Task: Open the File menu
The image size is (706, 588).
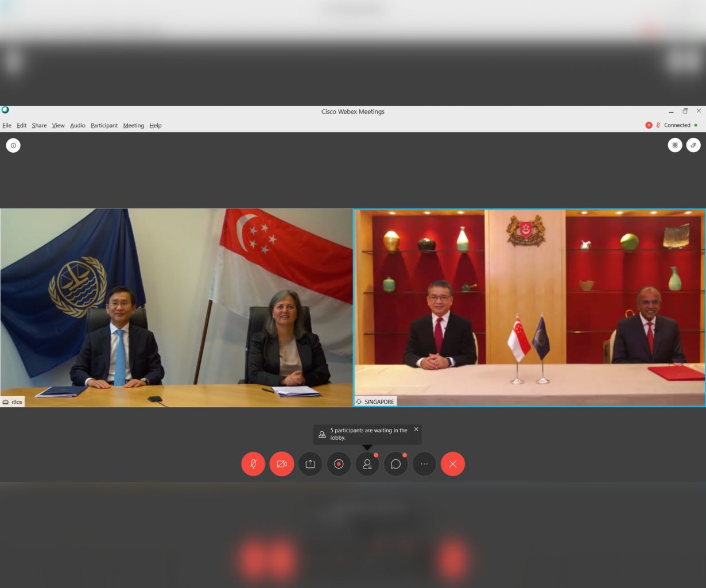Action: 7,125
